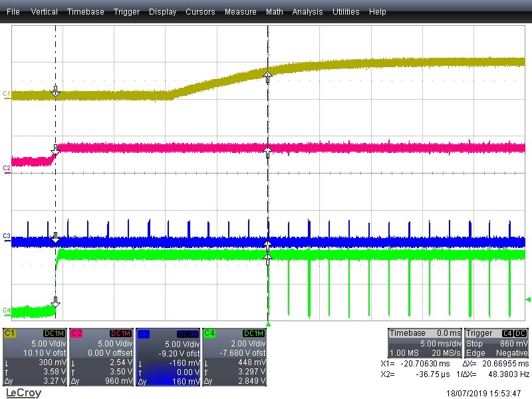Click the C1 DC1M coupling badge

[55, 334]
